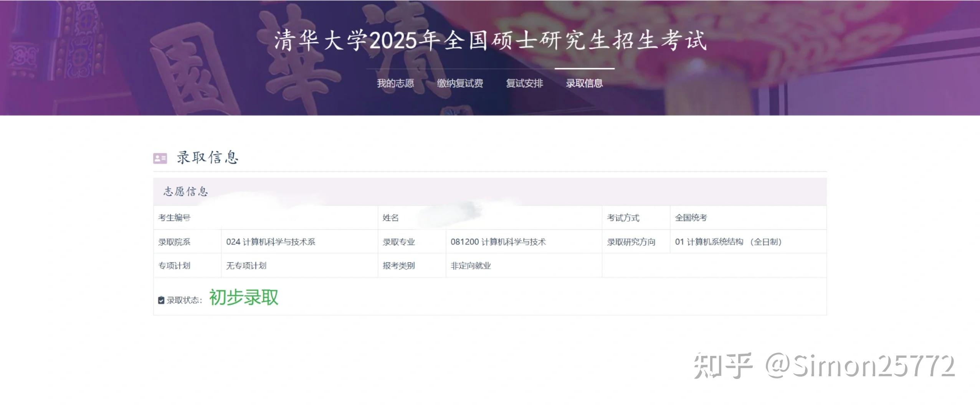This screenshot has height=405, width=980.
Task: Click the value 01 计算机系统结构（全日制）
Action: pyautogui.click(x=728, y=242)
